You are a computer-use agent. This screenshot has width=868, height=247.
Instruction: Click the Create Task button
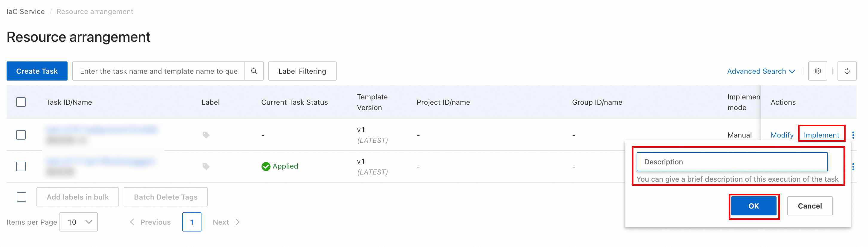pyautogui.click(x=37, y=71)
